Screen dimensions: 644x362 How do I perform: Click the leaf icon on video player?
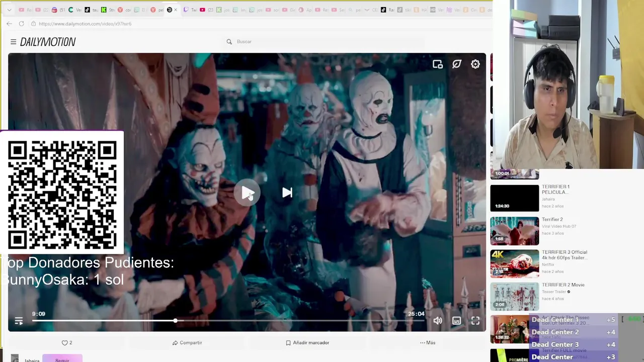coord(456,64)
